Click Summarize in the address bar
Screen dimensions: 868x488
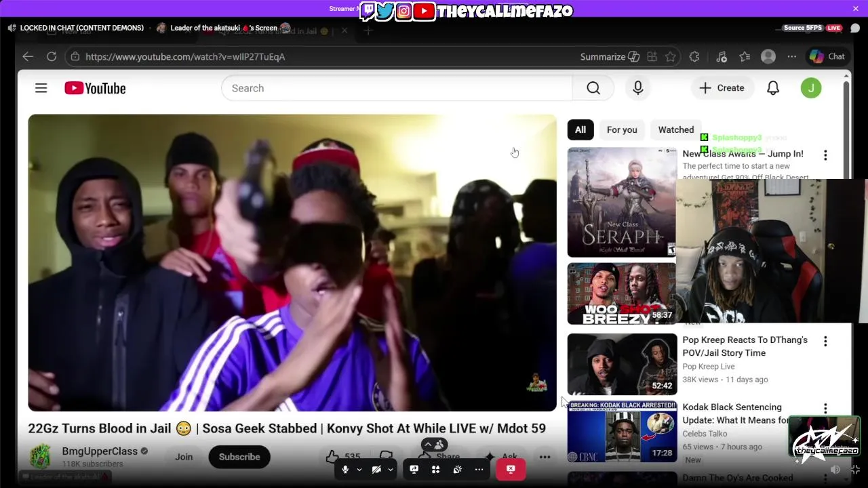tap(610, 57)
